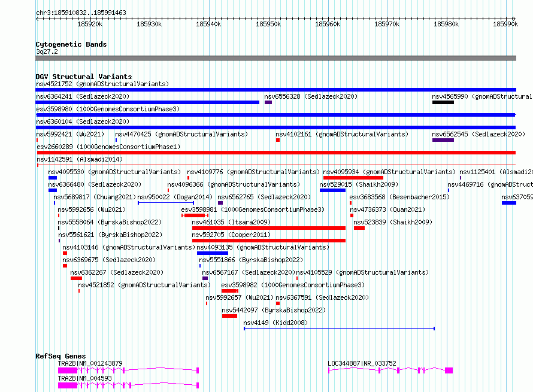Click the thin blue nsv4149 span line
This screenshot has width=533, height=392.
[339, 329]
